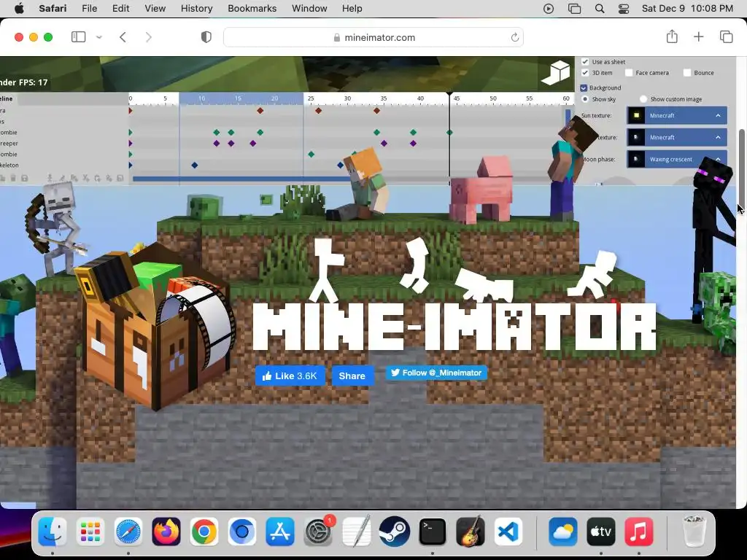Reload the mineimator.com page

(x=514, y=37)
